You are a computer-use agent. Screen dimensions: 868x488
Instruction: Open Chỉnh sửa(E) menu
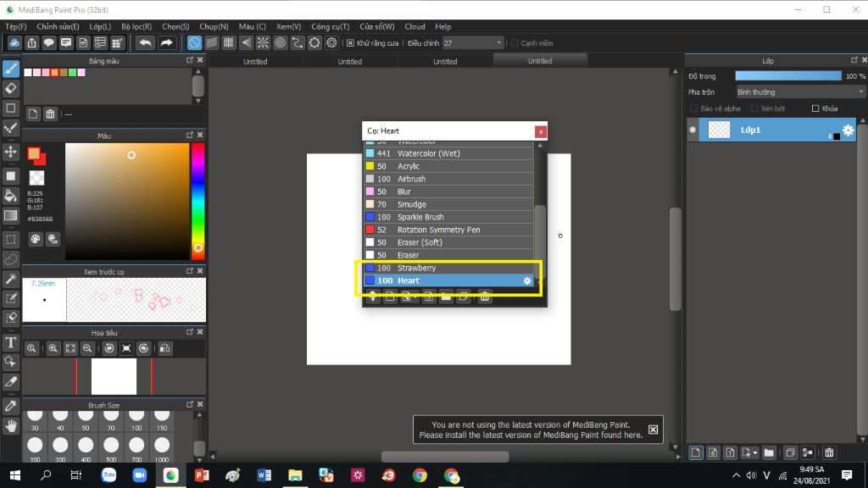(58, 26)
